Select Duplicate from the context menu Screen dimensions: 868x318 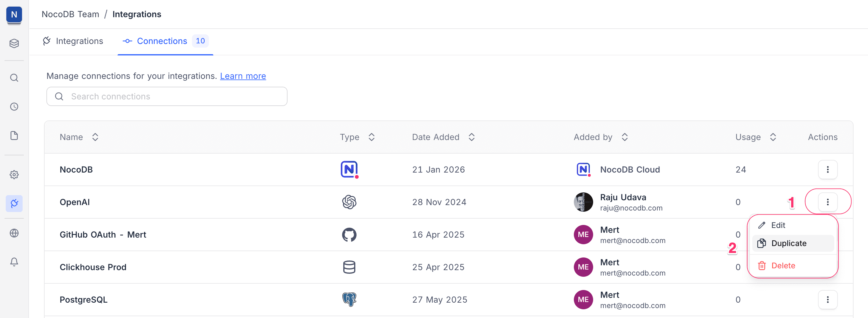(788, 243)
